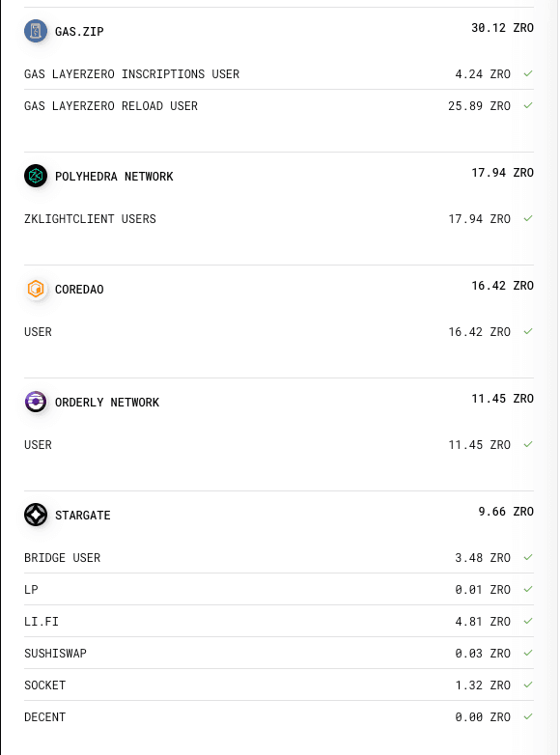Screen dimensions: 560x755
Task: Click the green check on LI.FI row
Action: tap(528, 621)
